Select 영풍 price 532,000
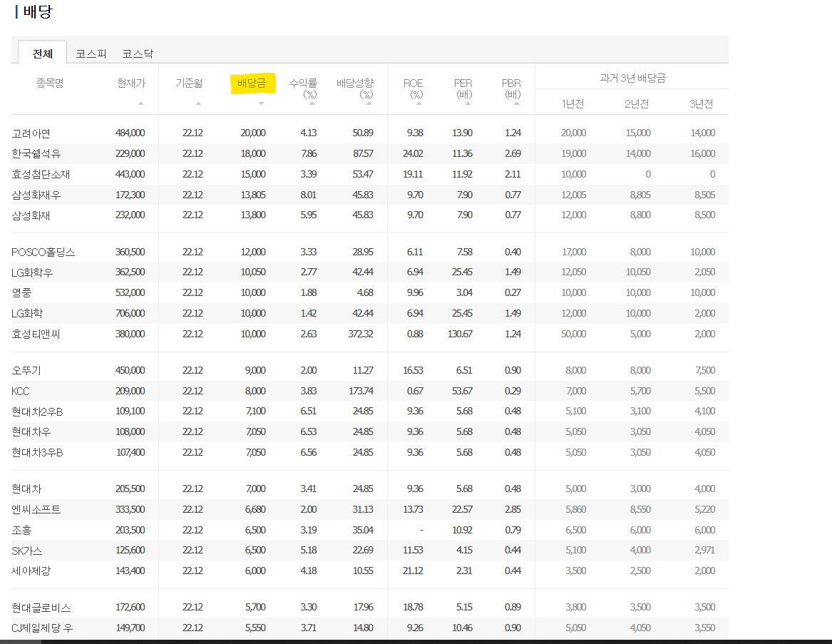Image resolution: width=832 pixels, height=644 pixels. tap(130, 292)
